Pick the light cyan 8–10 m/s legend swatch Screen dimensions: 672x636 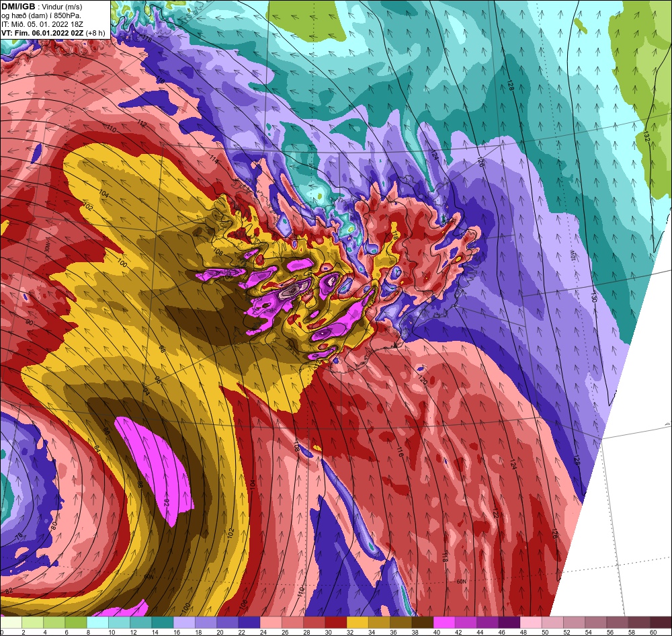coord(97,623)
